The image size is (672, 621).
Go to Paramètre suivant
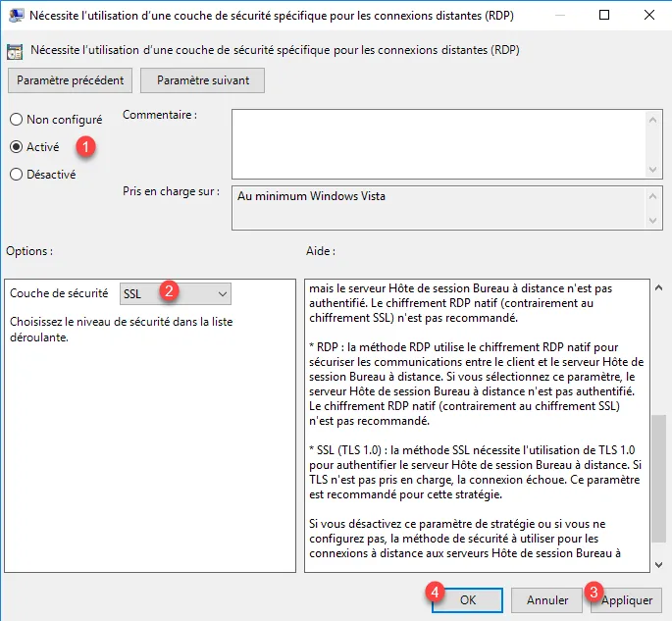pos(203,80)
